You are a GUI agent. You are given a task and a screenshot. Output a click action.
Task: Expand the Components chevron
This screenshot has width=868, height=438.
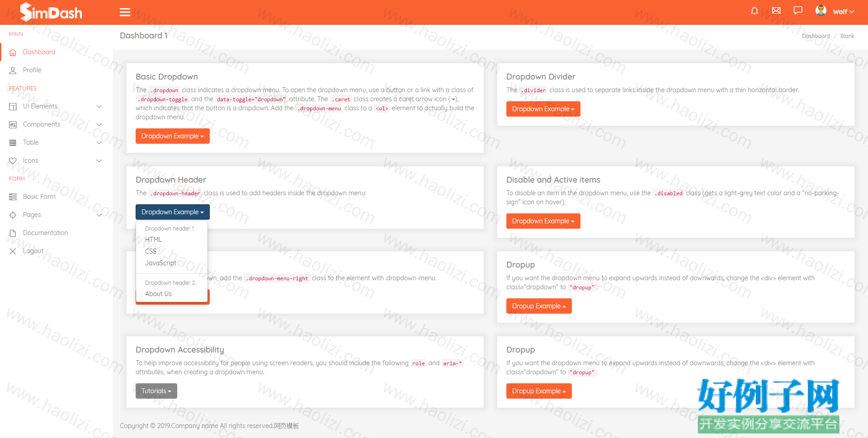[99, 125]
